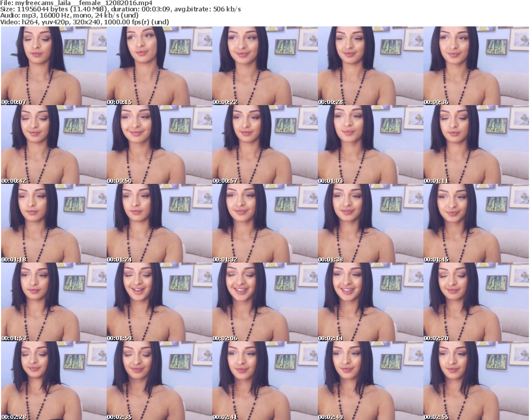Click the 00:01:11 video frame

pos(476,144)
